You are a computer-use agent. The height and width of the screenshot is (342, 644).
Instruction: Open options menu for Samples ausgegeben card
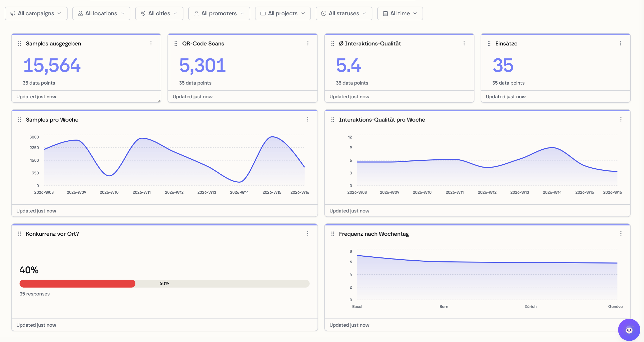151,43
